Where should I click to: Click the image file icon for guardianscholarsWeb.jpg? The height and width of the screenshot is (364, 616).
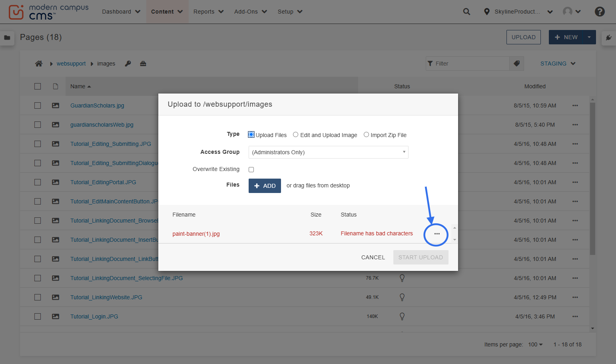(56, 125)
